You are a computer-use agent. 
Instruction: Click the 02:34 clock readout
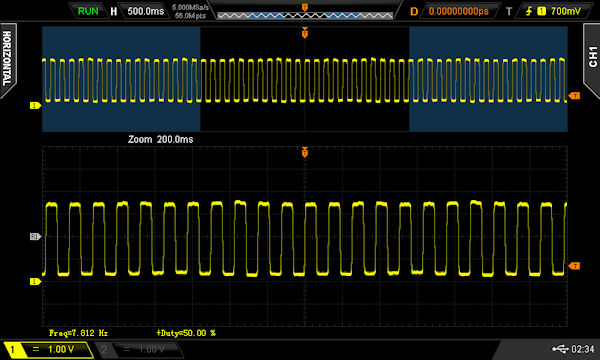click(x=582, y=349)
